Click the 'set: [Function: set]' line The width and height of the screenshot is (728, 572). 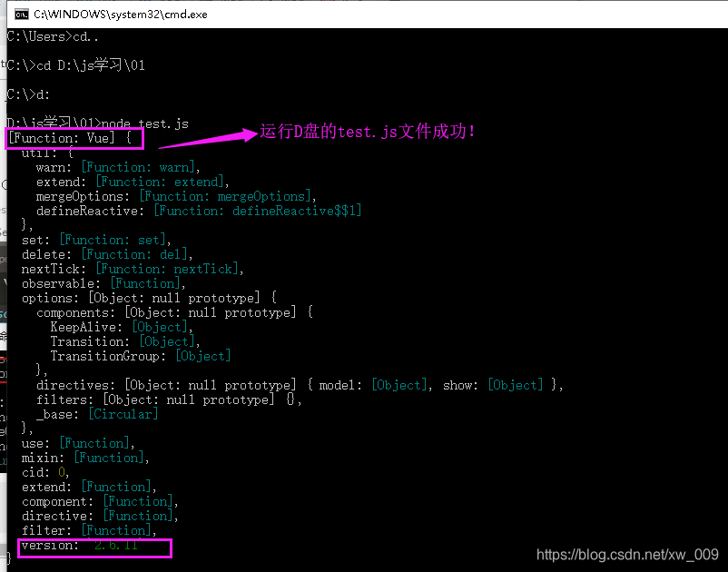coord(96,240)
